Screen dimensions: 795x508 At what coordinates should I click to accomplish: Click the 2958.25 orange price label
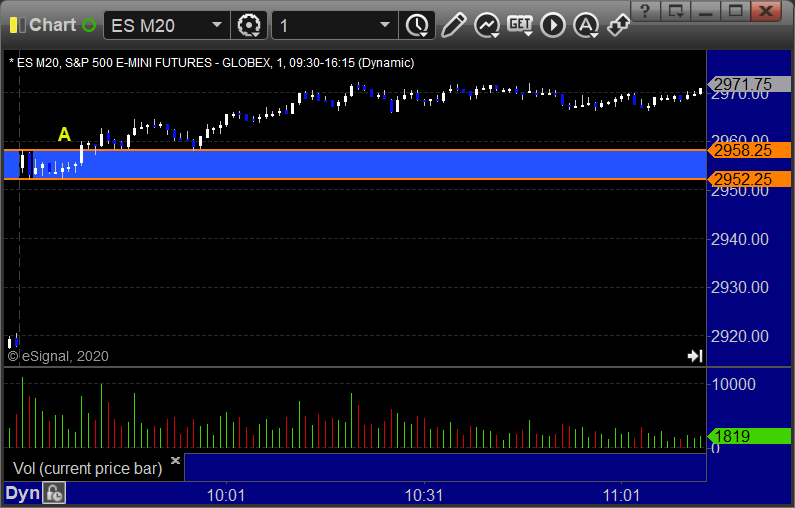coord(748,150)
